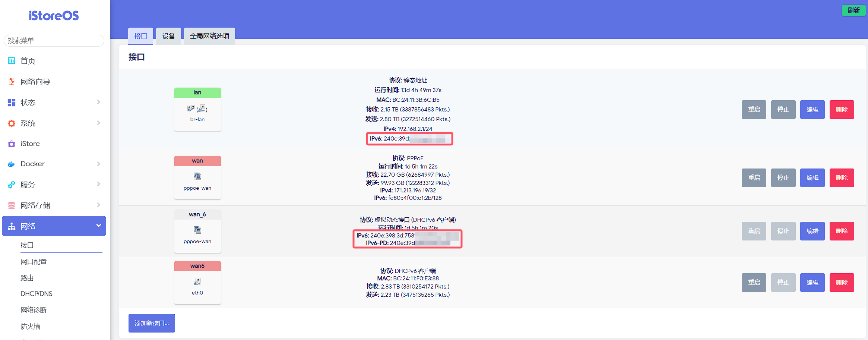Stop the lan interface

pyautogui.click(x=783, y=110)
